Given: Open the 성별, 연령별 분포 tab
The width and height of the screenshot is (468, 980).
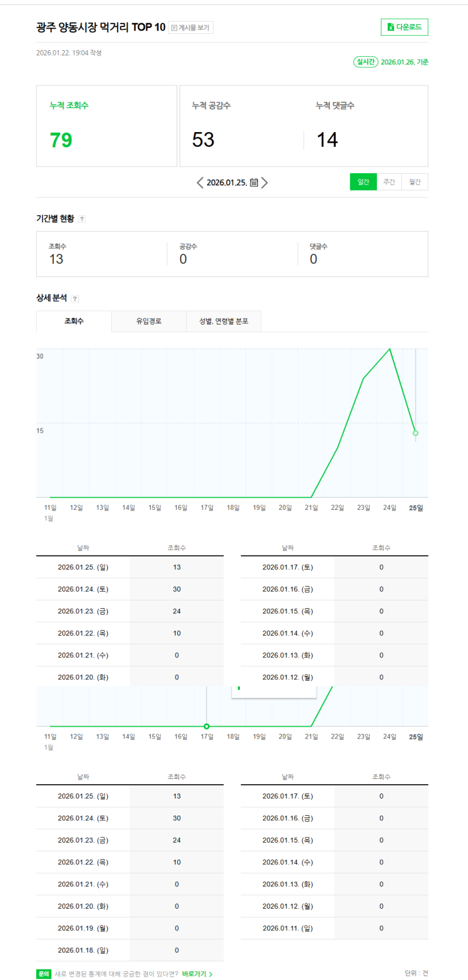Looking at the screenshot, I should point(223,321).
